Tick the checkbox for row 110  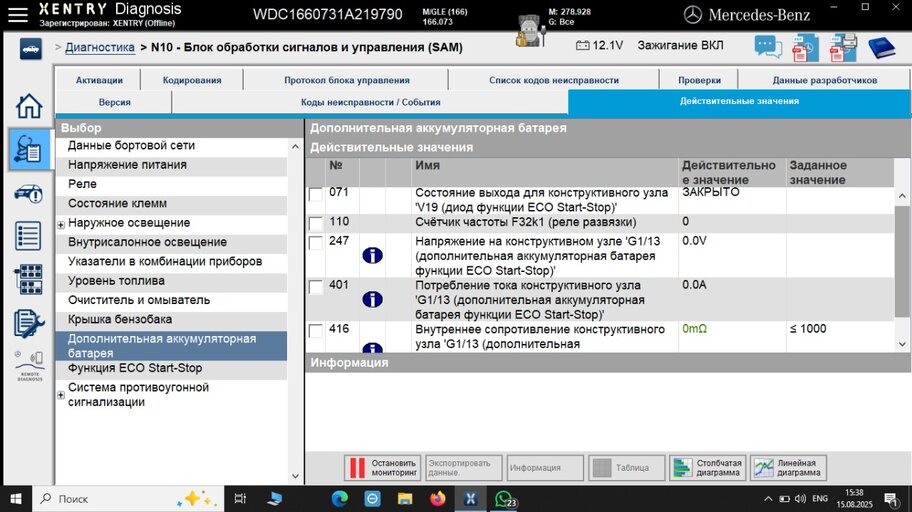[316, 223]
